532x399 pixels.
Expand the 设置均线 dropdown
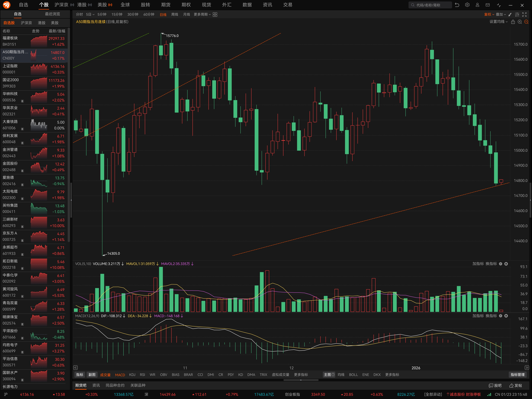[498, 22]
